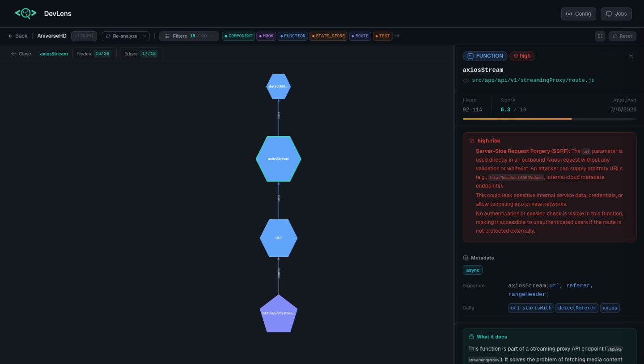
Task: Click the code file icon beside path
Action: point(466,81)
